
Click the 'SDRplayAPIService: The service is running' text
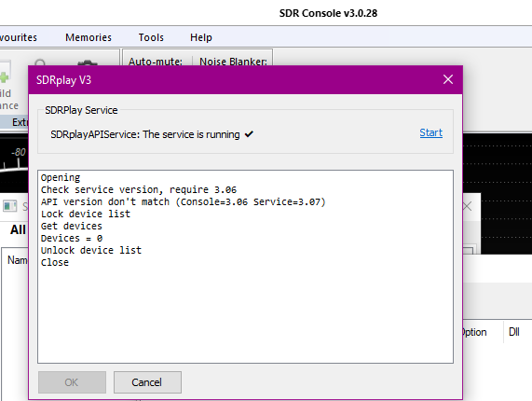coord(144,134)
